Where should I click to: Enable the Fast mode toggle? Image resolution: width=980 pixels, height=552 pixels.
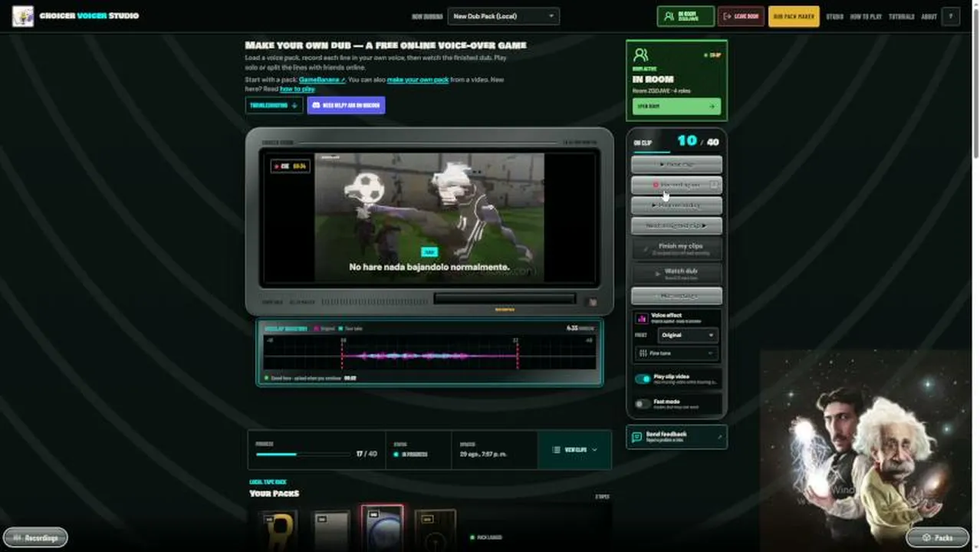click(x=643, y=403)
